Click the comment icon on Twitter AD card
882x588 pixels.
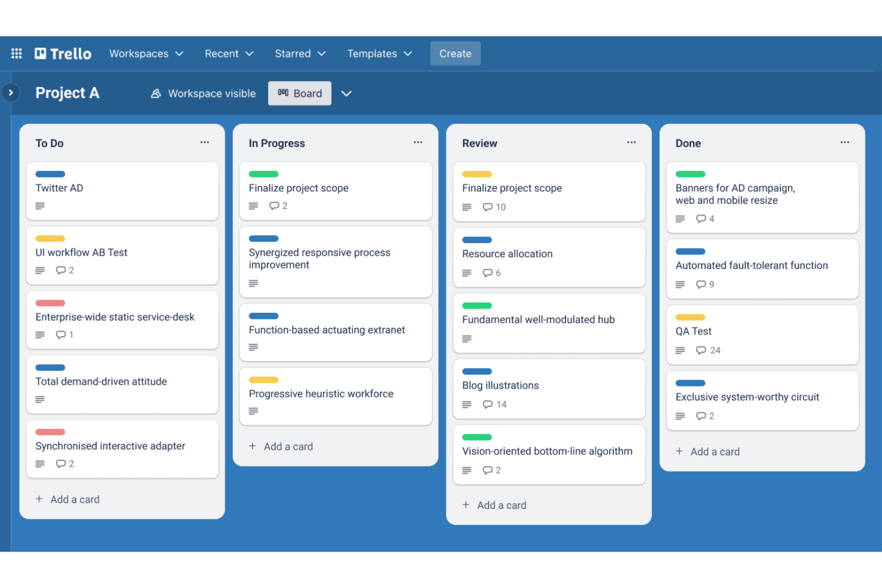(40, 206)
